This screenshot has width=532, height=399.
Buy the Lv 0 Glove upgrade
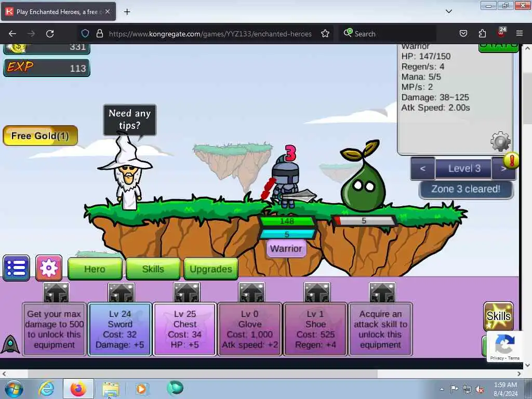[x=250, y=329]
